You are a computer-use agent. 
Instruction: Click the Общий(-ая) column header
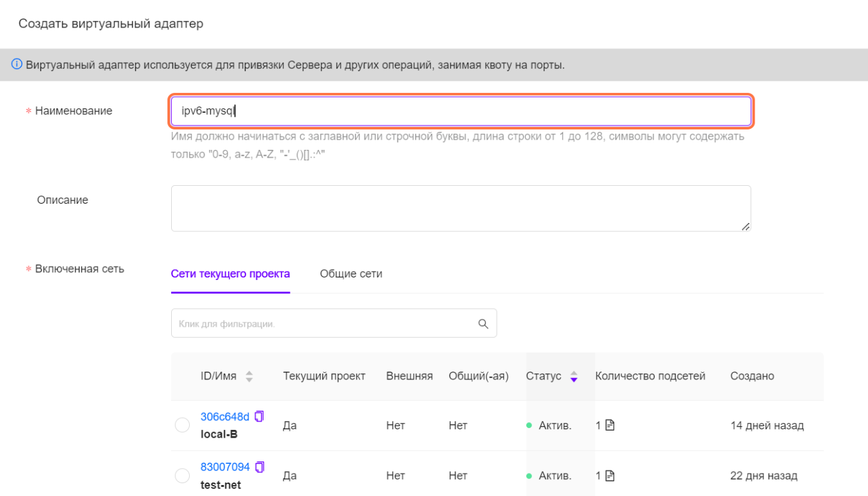479,376
